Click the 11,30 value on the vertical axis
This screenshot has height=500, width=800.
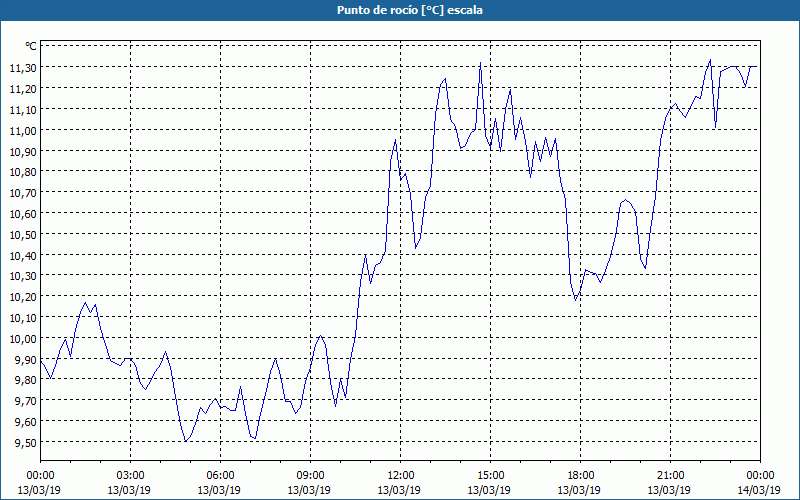23,67
